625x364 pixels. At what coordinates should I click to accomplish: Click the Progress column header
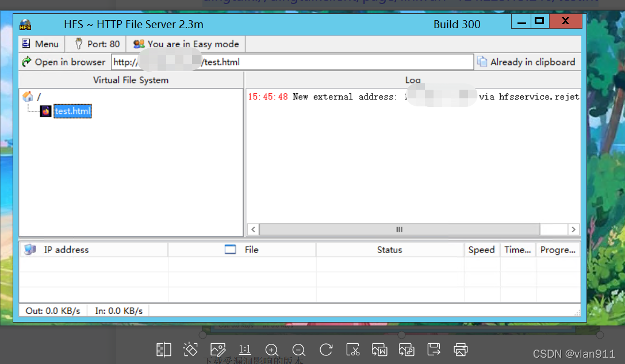click(558, 250)
